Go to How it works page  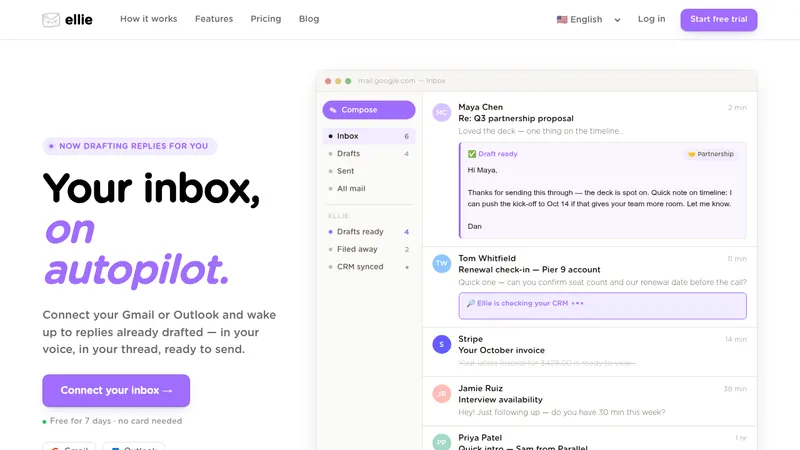(148, 19)
